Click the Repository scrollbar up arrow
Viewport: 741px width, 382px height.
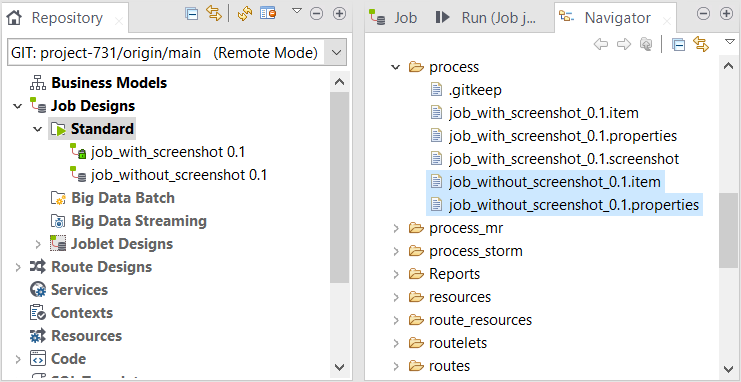339,81
